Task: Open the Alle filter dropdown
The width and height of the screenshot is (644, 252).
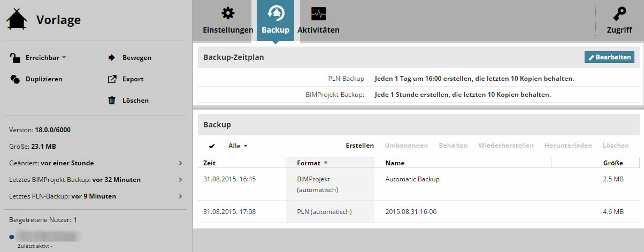Action: (x=237, y=146)
